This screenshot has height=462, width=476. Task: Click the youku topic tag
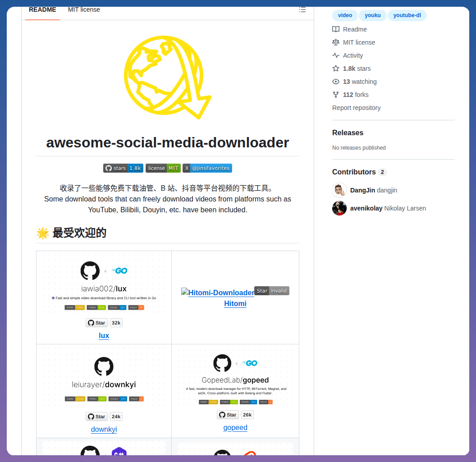click(372, 15)
